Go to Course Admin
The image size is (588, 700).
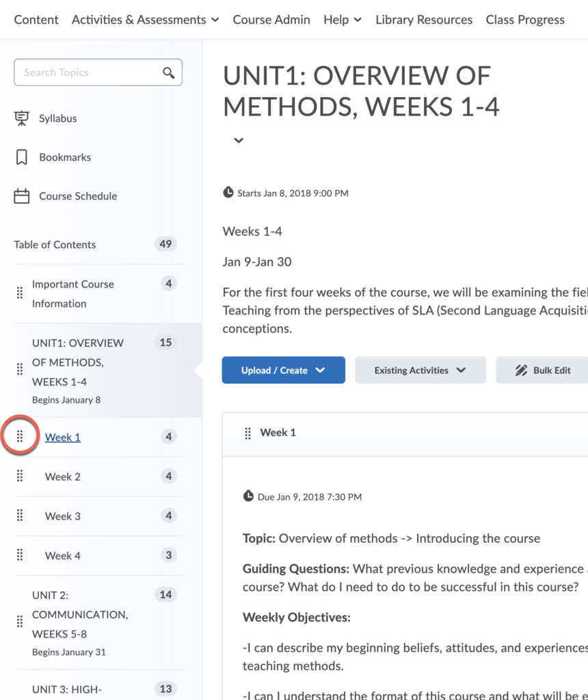271,20
